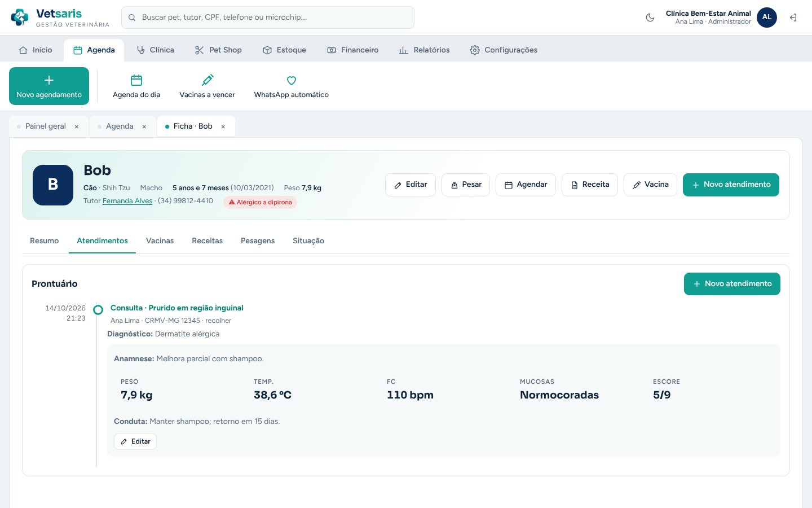
Task: Close the Ficha · Bob tab
Action: [223, 126]
